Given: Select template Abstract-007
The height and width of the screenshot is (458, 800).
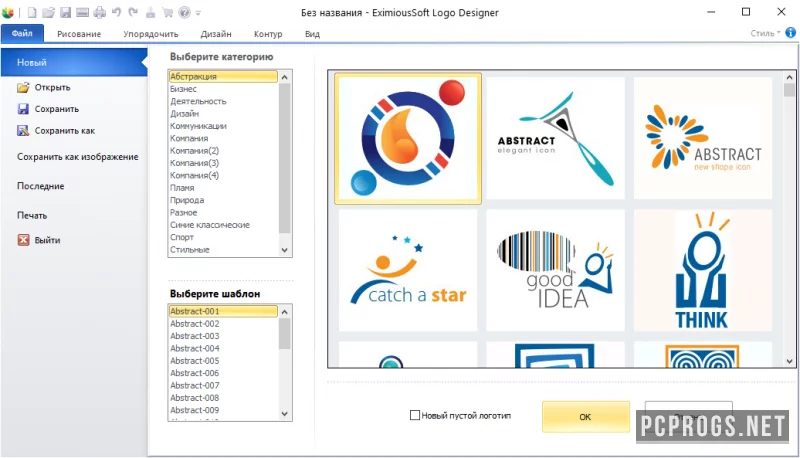Looking at the screenshot, I should [x=223, y=386].
